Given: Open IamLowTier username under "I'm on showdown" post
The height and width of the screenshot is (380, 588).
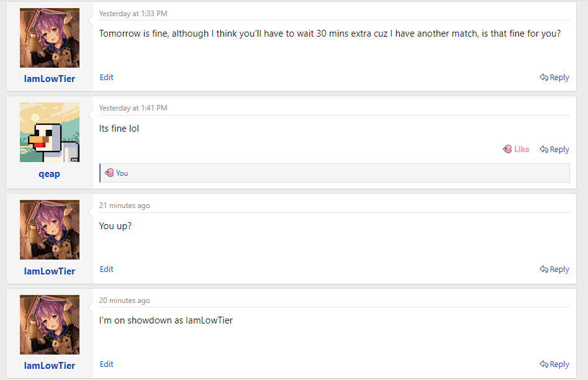Looking at the screenshot, I should click(50, 366).
